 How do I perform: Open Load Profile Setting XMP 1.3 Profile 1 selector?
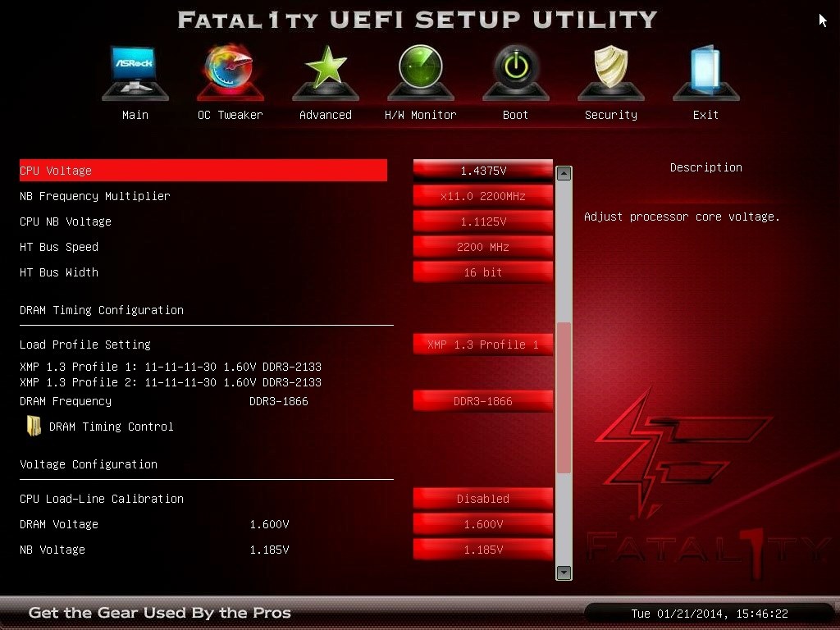[x=483, y=345]
